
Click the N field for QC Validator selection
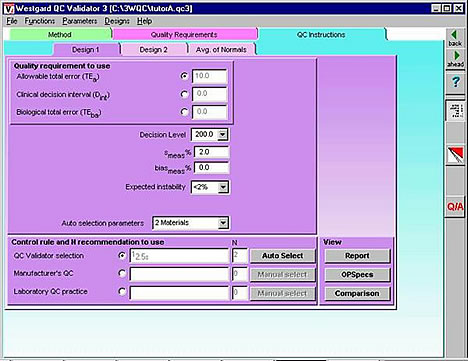240,256
